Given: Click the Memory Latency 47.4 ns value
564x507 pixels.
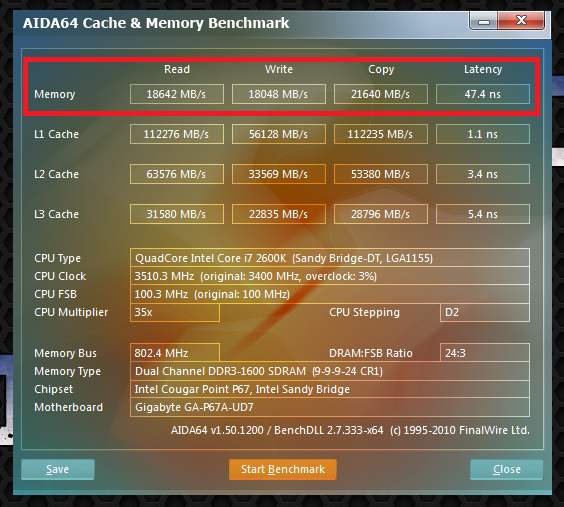Looking at the screenshot, I should coord(483,94).
